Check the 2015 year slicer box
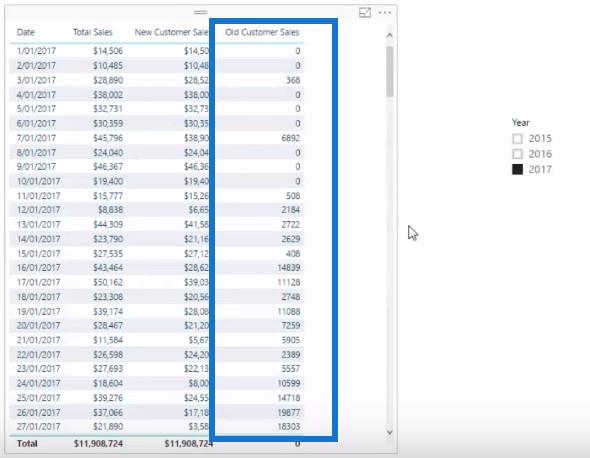 tap(517, 139)
